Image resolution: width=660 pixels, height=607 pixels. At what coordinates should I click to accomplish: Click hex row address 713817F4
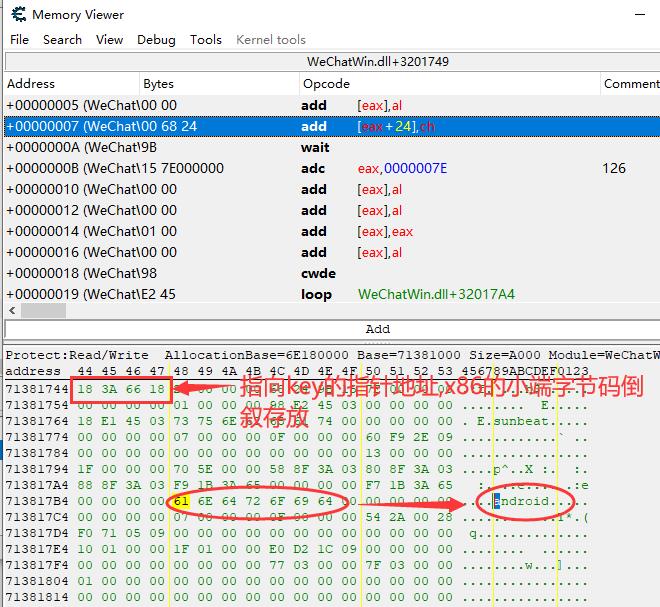[x=37, y=565]
